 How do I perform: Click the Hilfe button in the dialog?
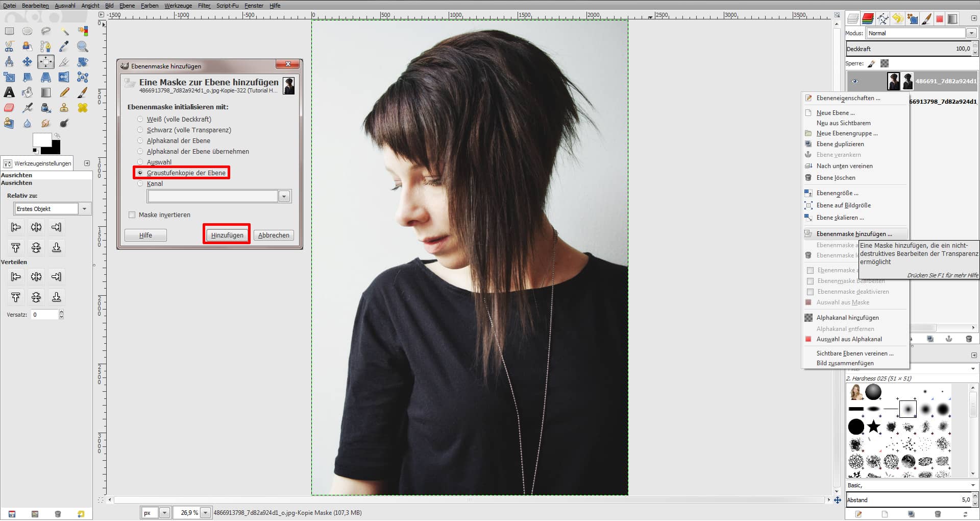pyautogui.click(x=145, y=235)
